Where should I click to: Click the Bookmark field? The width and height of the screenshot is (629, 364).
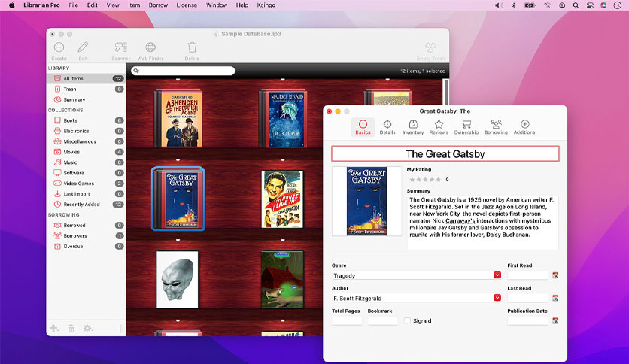[383, 320]
